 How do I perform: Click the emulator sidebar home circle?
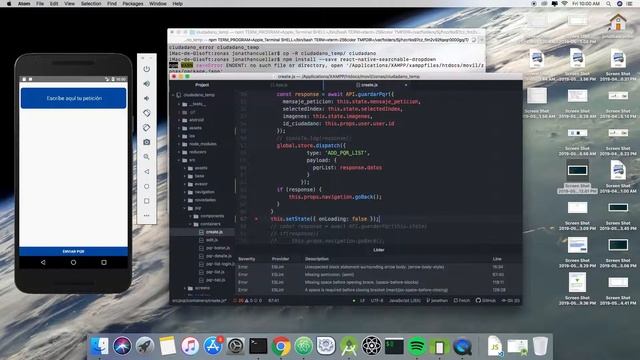[147, 186]
